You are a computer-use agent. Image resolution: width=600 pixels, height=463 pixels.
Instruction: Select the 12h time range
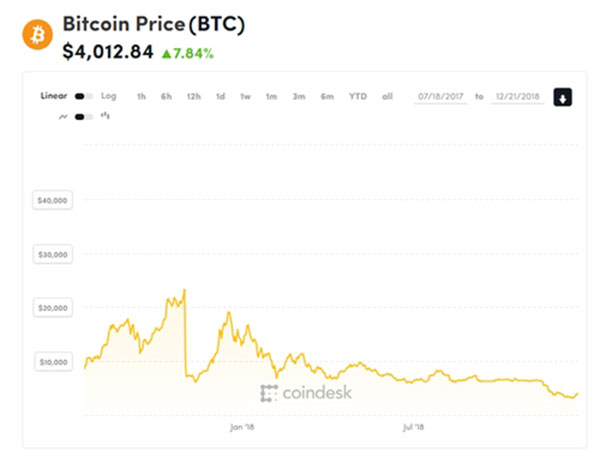click(x=193, y=96)
